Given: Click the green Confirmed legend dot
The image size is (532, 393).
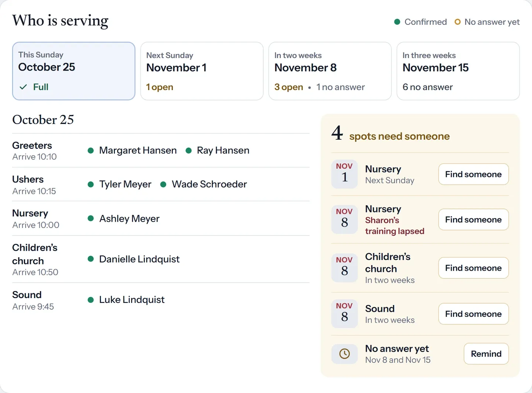Looking at the screenshot, I should click(398, 22).
